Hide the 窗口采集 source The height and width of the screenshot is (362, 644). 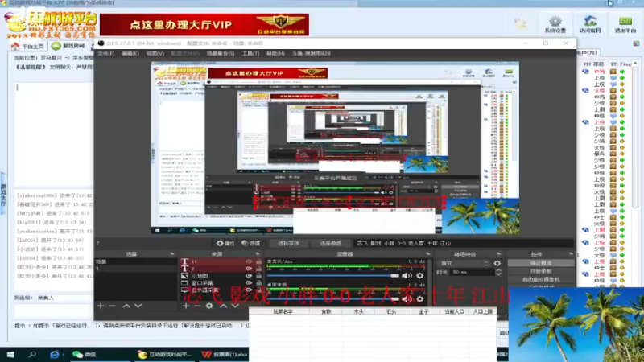click(249, 283)
